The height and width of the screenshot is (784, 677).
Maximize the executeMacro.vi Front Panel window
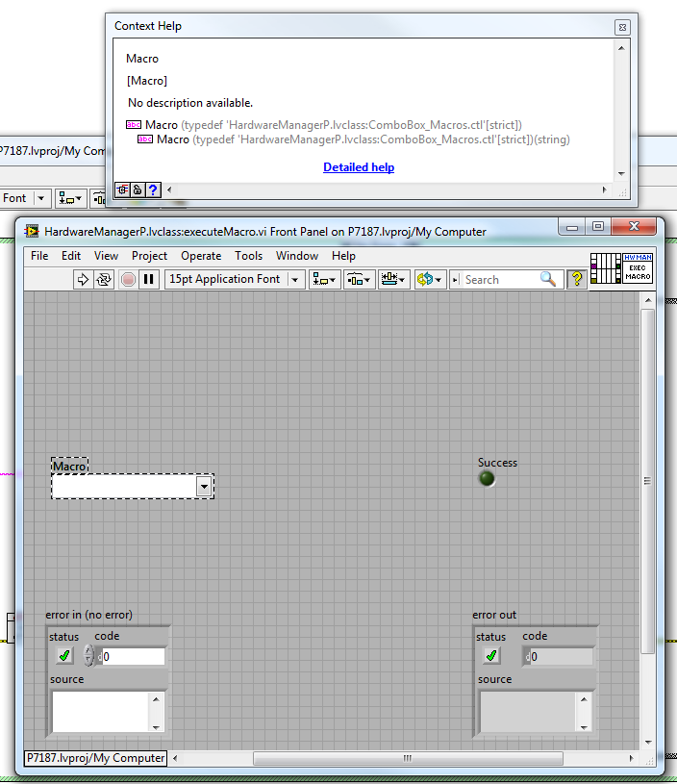click(598, 226)
